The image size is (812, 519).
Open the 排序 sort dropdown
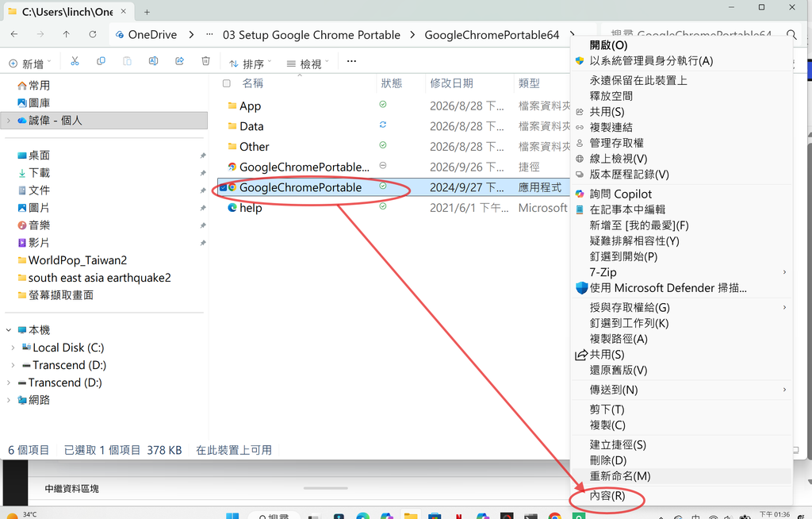[x=251, y=63]
